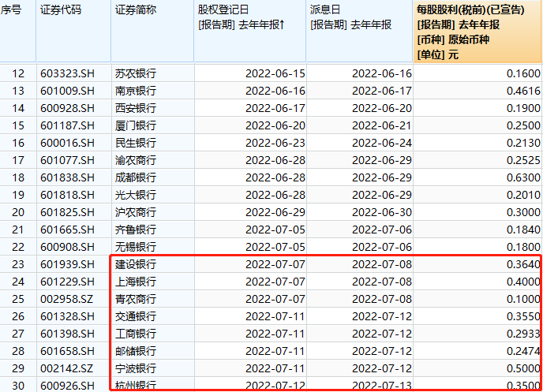Select security code 601939.SH
This screenshot has width=543, height=392.
[x=67, y=264]
